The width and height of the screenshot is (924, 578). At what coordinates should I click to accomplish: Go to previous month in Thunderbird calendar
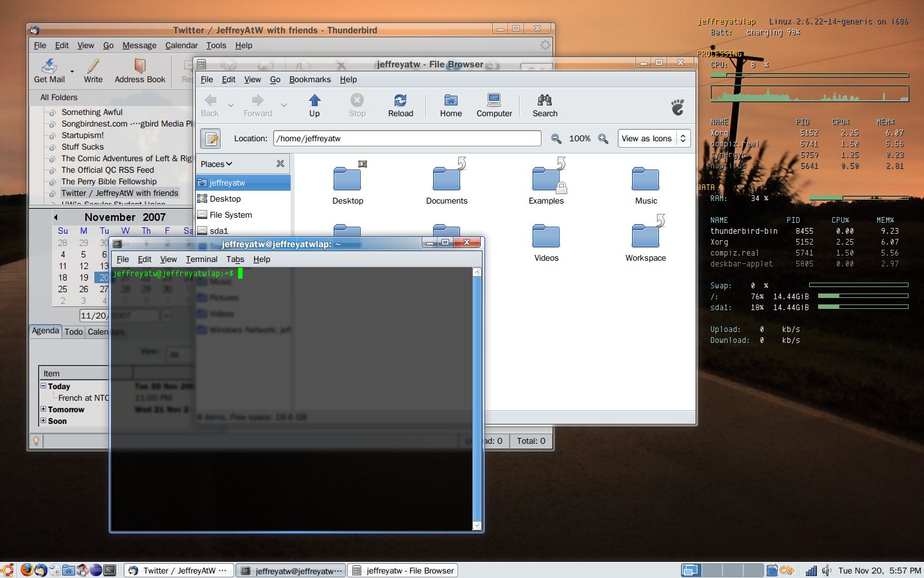(x=56, y=217)
